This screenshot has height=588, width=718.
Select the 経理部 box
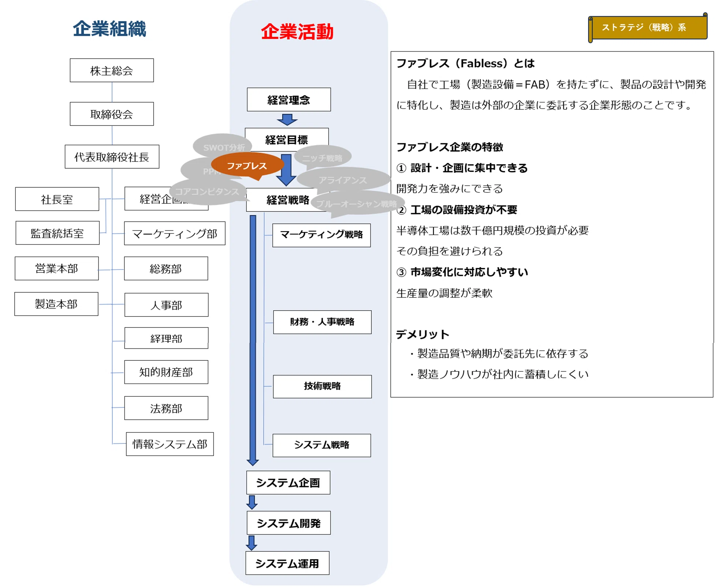pyautogui.click(x=166, y=338)
